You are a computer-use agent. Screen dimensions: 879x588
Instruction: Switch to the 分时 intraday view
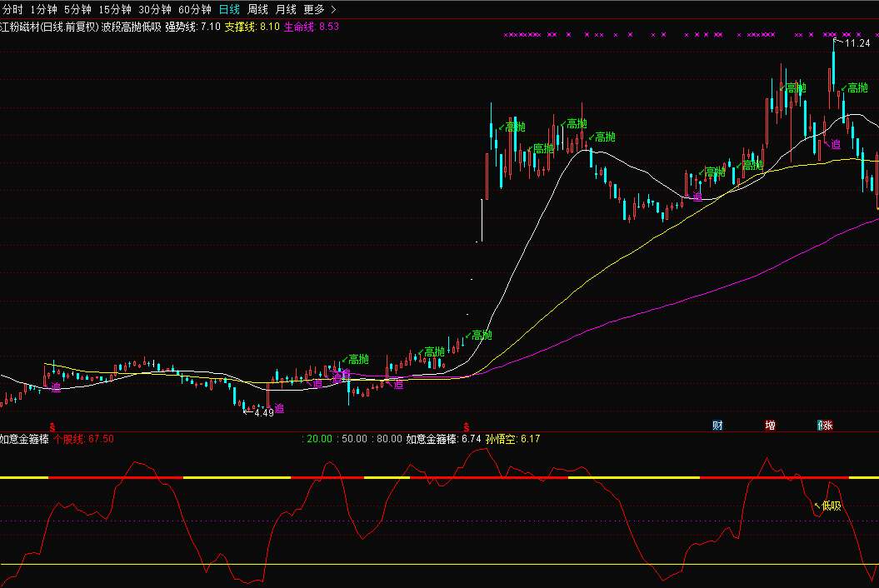[12, 9]
